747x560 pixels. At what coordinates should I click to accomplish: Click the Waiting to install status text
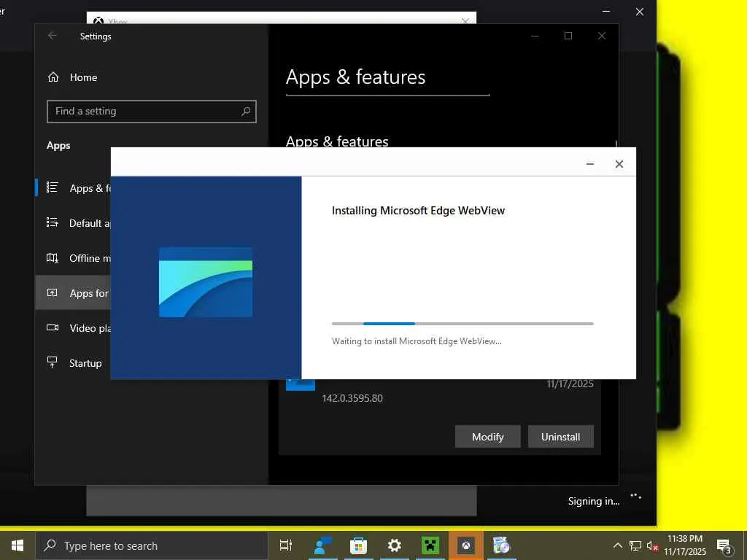[417, 341]
